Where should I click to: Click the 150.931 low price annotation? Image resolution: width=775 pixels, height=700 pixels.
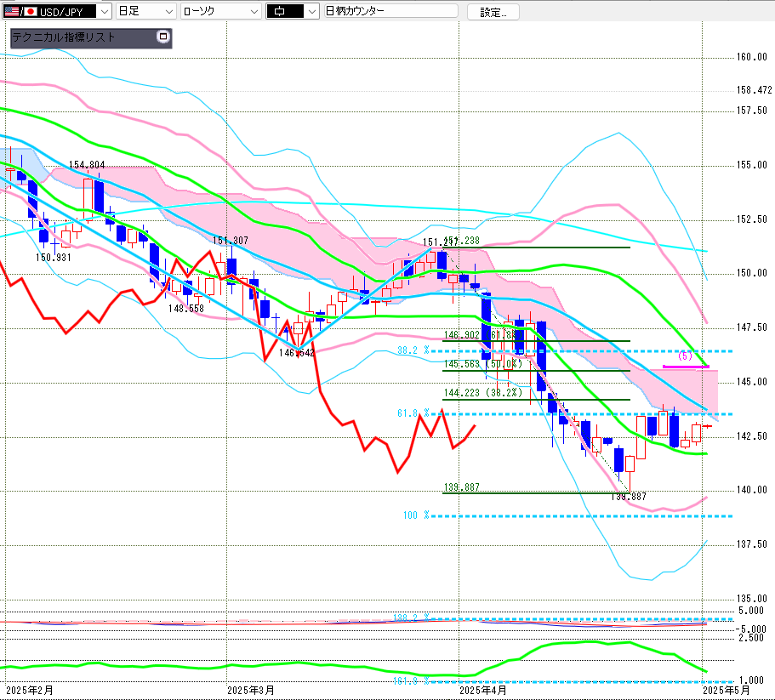click(54, 258)
